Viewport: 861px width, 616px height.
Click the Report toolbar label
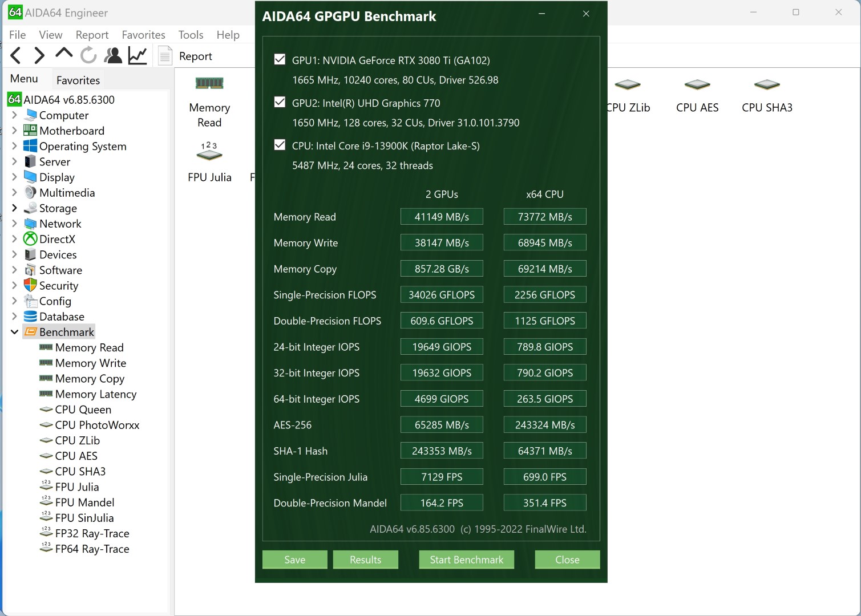pos(196,56)
